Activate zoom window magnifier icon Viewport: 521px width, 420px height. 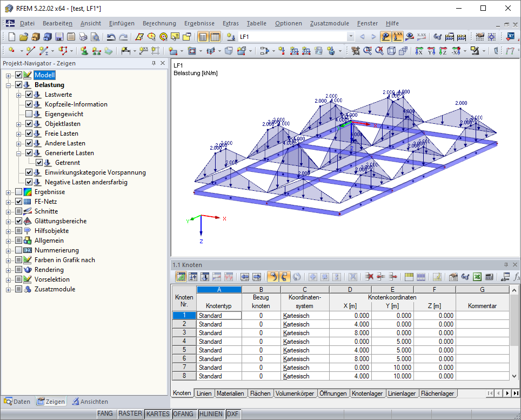pos(368,50)
